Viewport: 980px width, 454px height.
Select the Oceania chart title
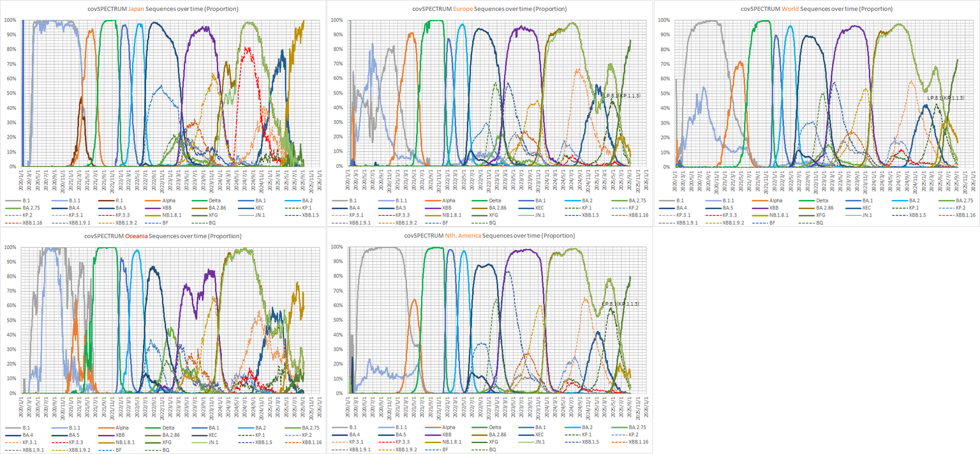tap(163, 236)
